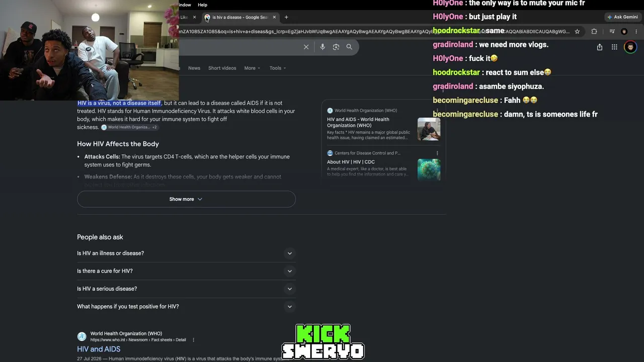Click the share icon beside the apps grid
The image size is (644, 362).
tap(600, 47)
